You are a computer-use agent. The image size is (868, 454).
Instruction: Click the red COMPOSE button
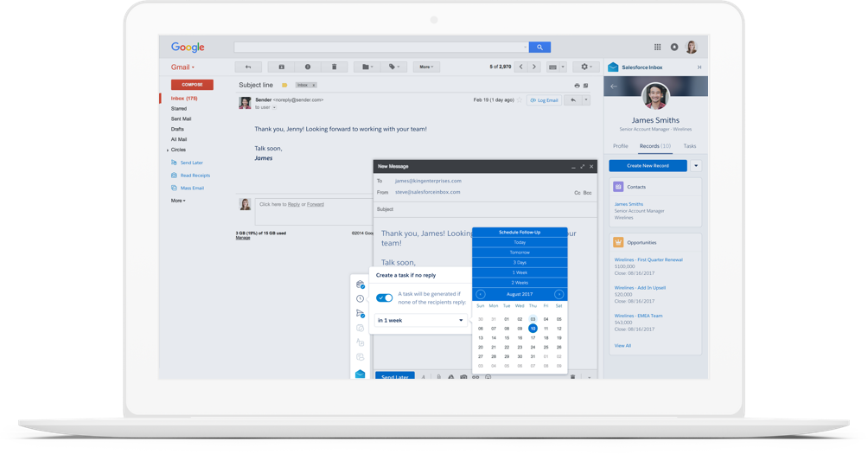[x=192, y=85]
